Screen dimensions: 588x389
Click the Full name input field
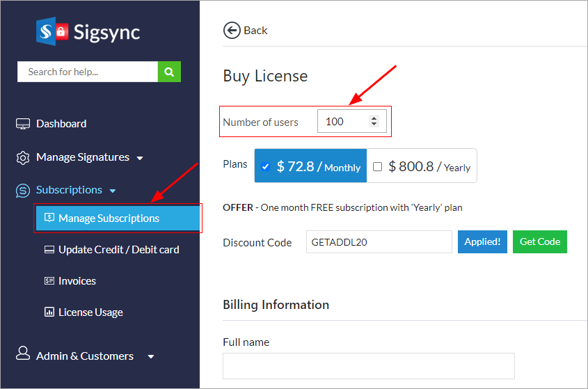click(368, 366)
